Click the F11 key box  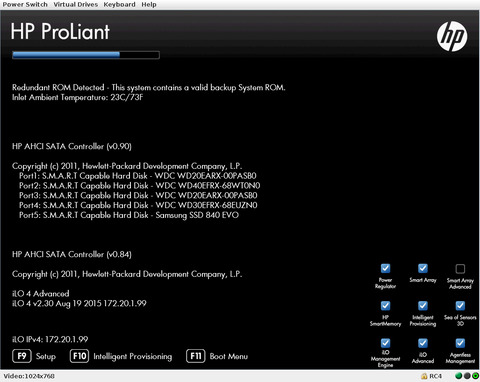coord(195,356)
